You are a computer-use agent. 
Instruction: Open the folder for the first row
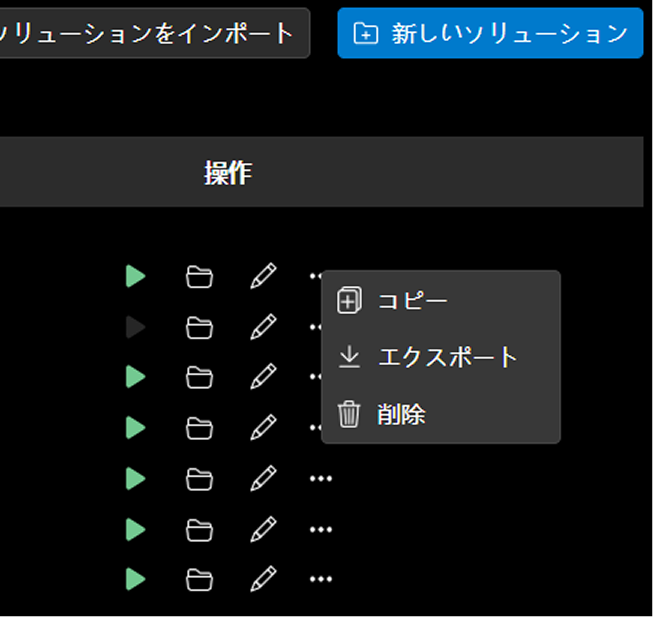(200, 276)
